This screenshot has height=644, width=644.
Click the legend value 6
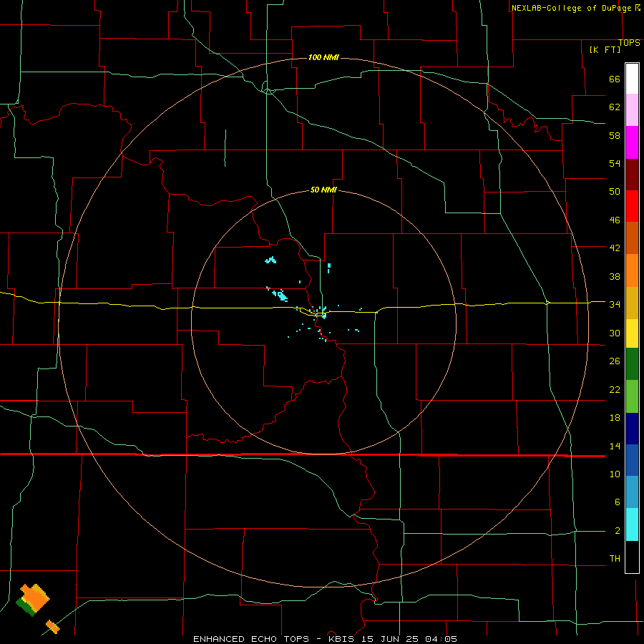pyautogui.click(x=617, y=502)
